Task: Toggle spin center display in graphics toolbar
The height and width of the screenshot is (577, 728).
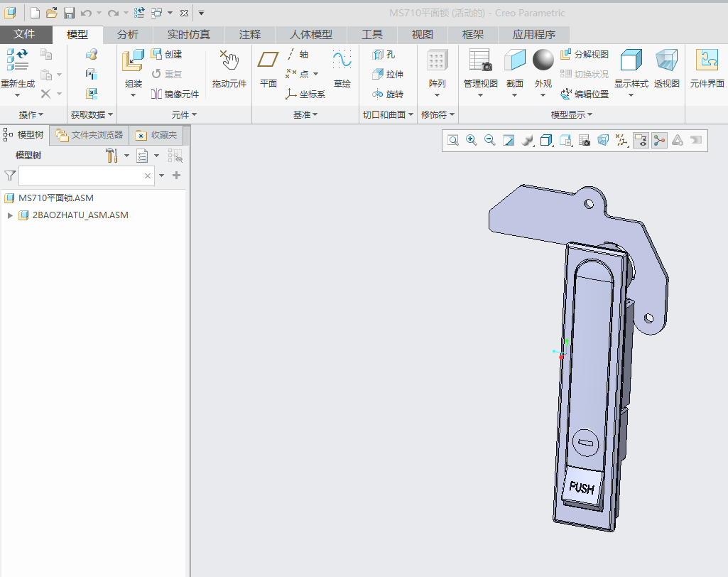Action: pyautogui.click(x=659, y=140)
